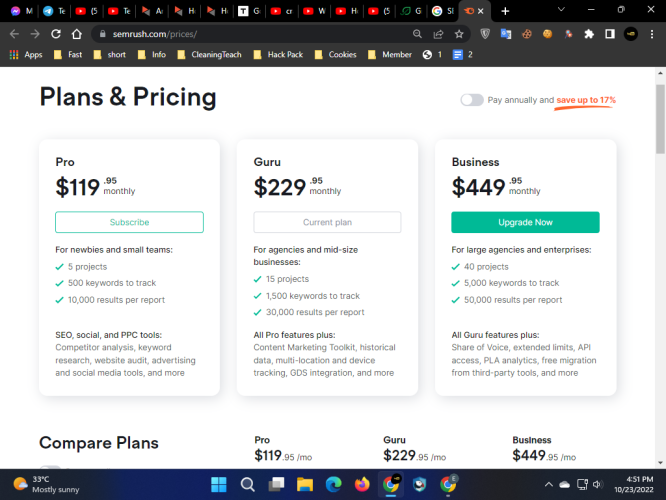Click the Google Translate extension icon
This screenshot has height=500, width=666.
pos(505,34)
